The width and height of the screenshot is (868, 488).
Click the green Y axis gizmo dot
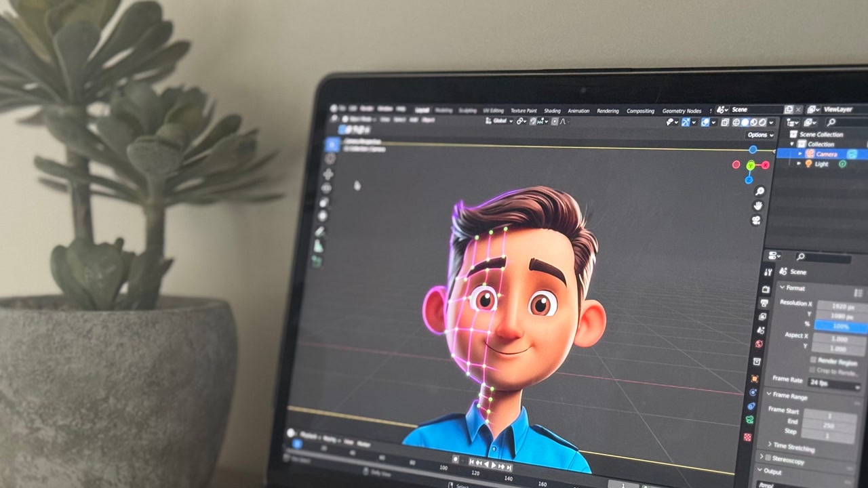(751, 165)
